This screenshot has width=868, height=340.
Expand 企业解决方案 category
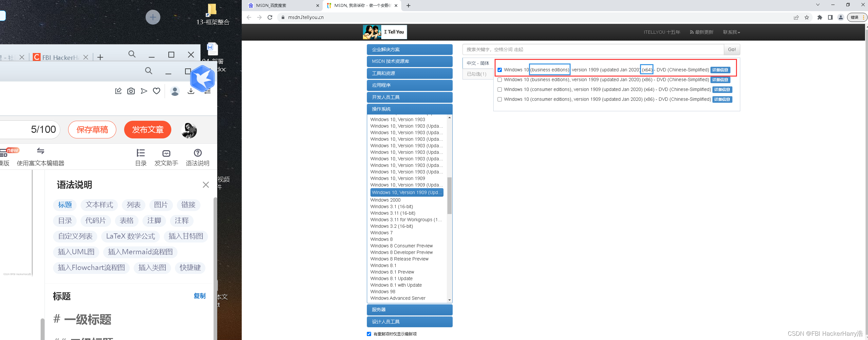[x=409, y=49]
